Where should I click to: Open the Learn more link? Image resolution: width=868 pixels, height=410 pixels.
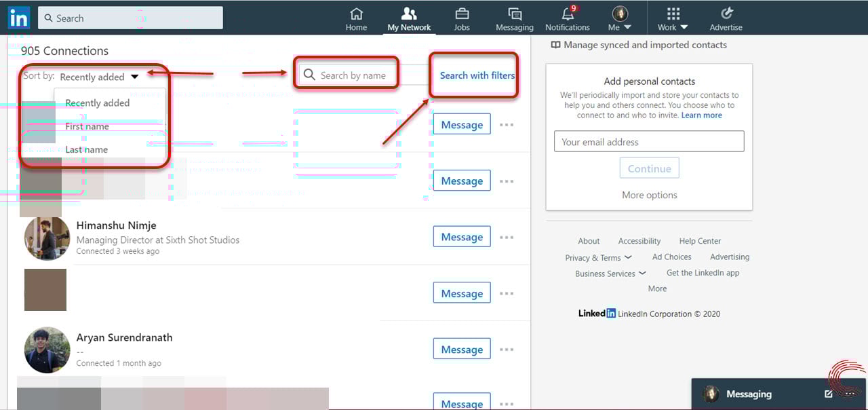(702, 115)
